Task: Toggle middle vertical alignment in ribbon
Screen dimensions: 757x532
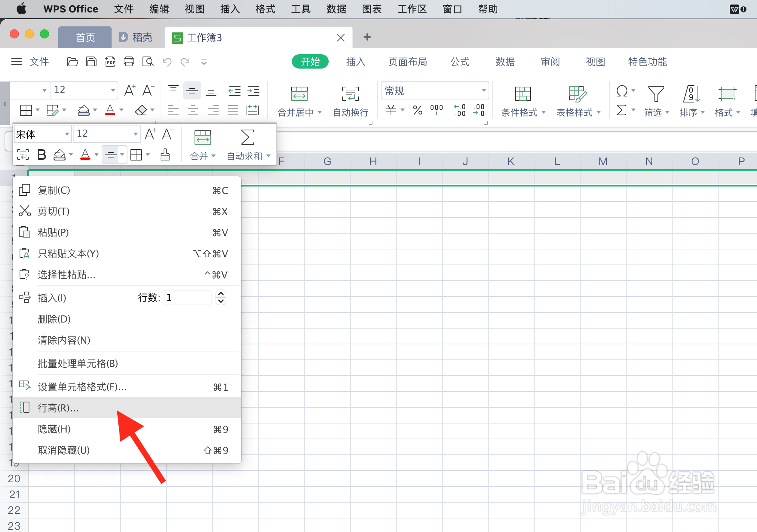Action: 192,90
